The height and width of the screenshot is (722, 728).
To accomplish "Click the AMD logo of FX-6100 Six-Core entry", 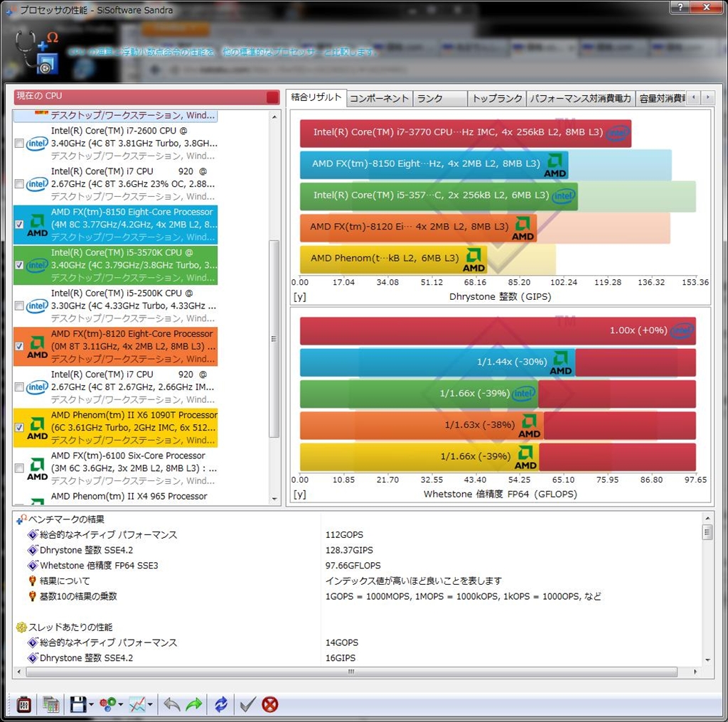I will pyautogui.click(x=37, y=468).
